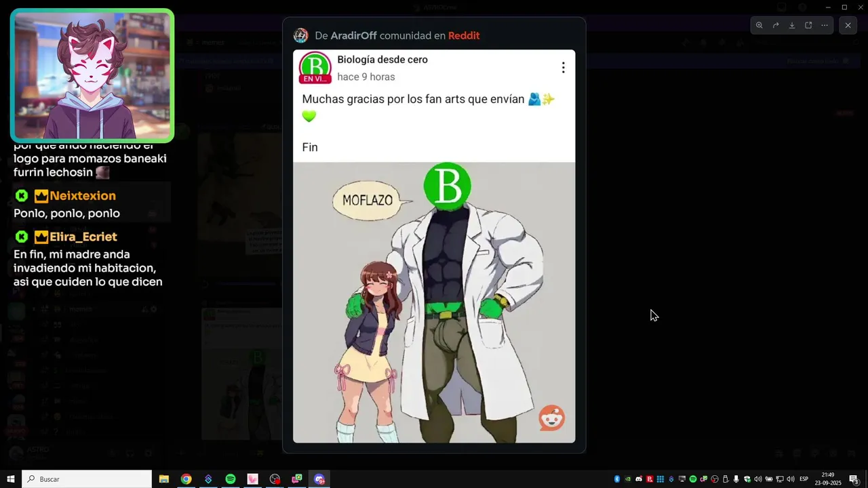
Task: Open the pink heart taskbar app
Action: [x=252, y=479]
